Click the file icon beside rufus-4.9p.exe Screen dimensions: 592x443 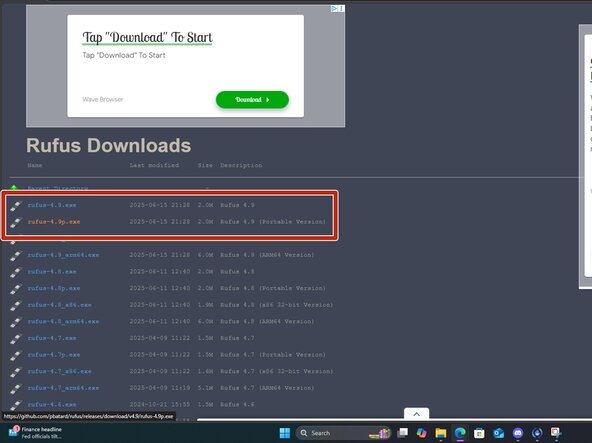pos(15,222)
